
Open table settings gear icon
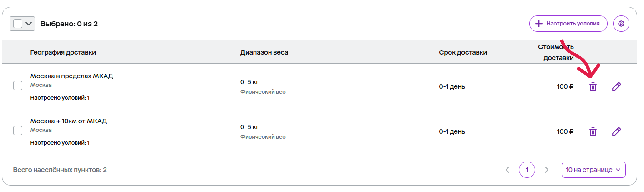click(x=621, y=24)
